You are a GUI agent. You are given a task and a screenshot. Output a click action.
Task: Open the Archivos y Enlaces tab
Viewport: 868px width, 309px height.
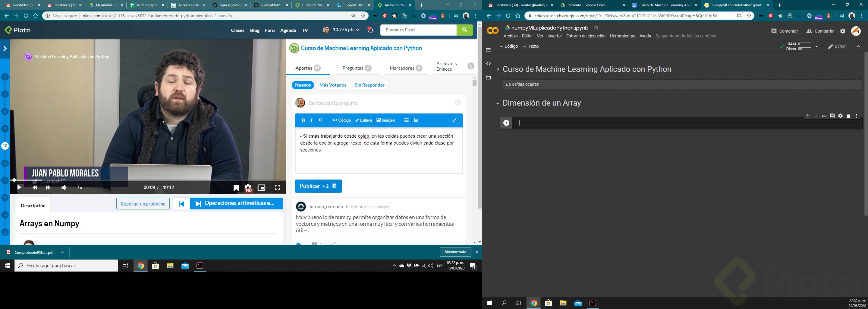pos(455,66)
